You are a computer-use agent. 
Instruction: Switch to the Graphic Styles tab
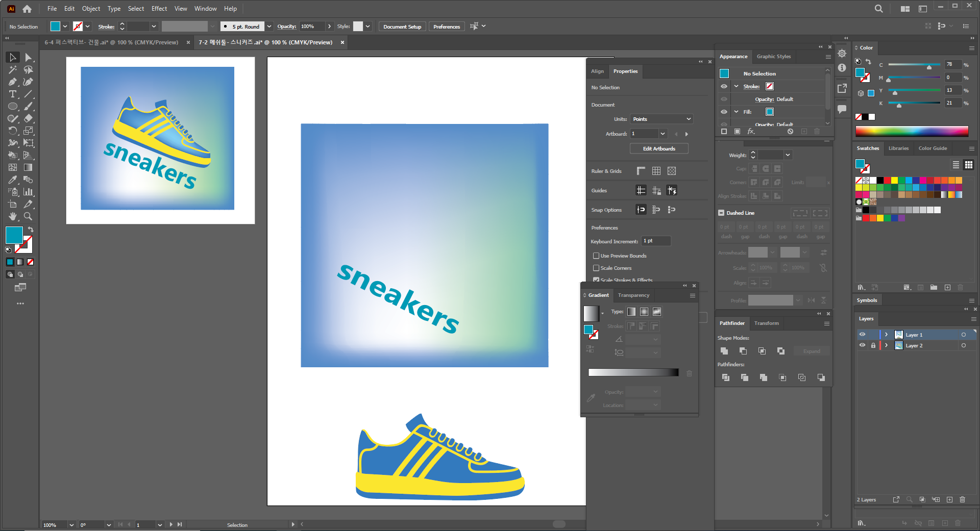point(773,57)
